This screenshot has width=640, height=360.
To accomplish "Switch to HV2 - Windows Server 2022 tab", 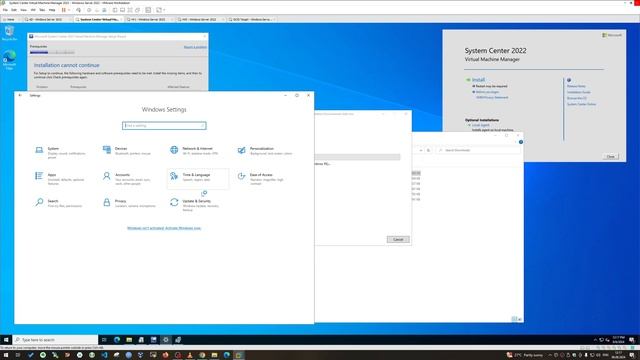I will click(x=200, y=19).
